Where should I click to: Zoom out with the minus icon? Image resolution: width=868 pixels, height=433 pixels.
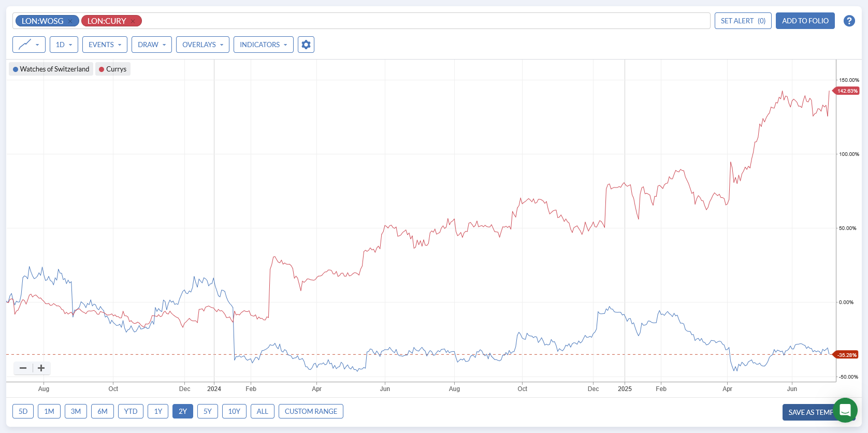point(23,368)
